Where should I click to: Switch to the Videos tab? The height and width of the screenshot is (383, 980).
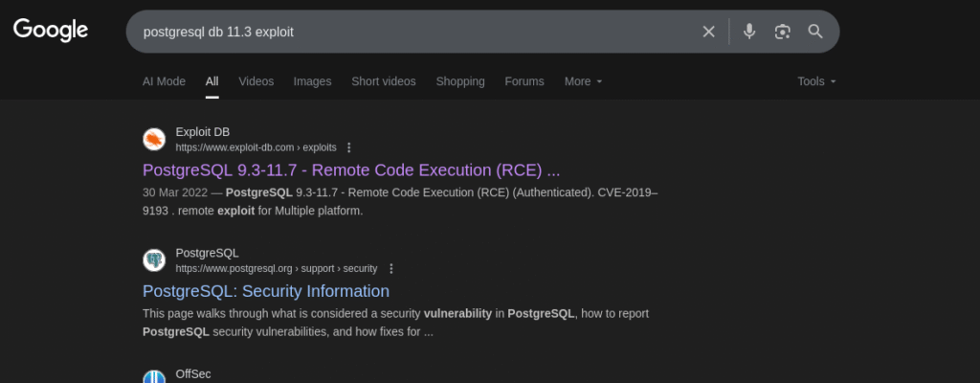[x=256, y=81]
